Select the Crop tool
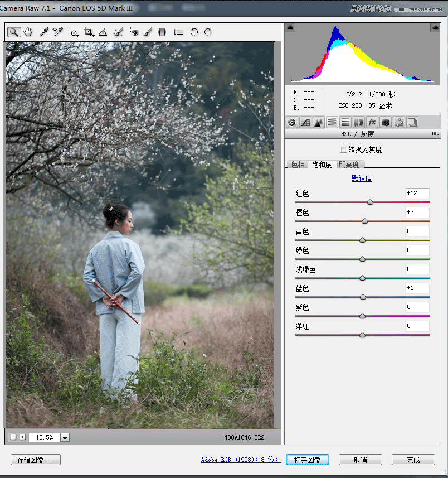 [x=88, y=32]
